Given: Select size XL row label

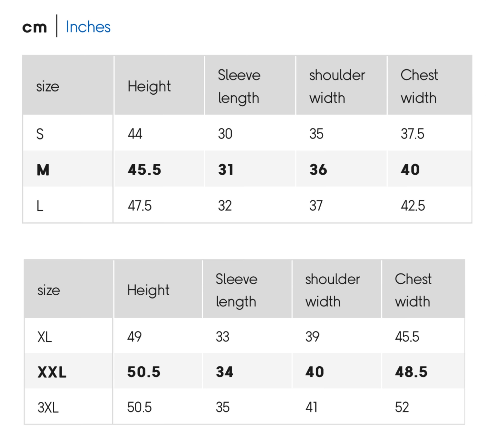Looking at the screenshot, I should point(45,337).
